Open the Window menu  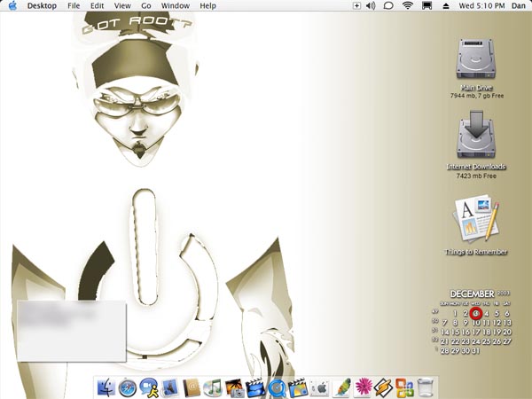coord(176,6)
